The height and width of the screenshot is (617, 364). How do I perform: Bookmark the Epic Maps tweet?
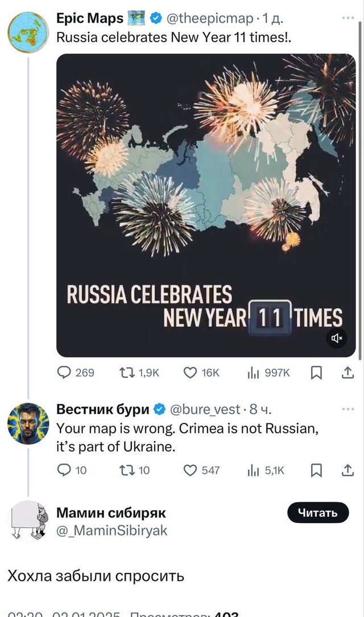tap(316, 373)
